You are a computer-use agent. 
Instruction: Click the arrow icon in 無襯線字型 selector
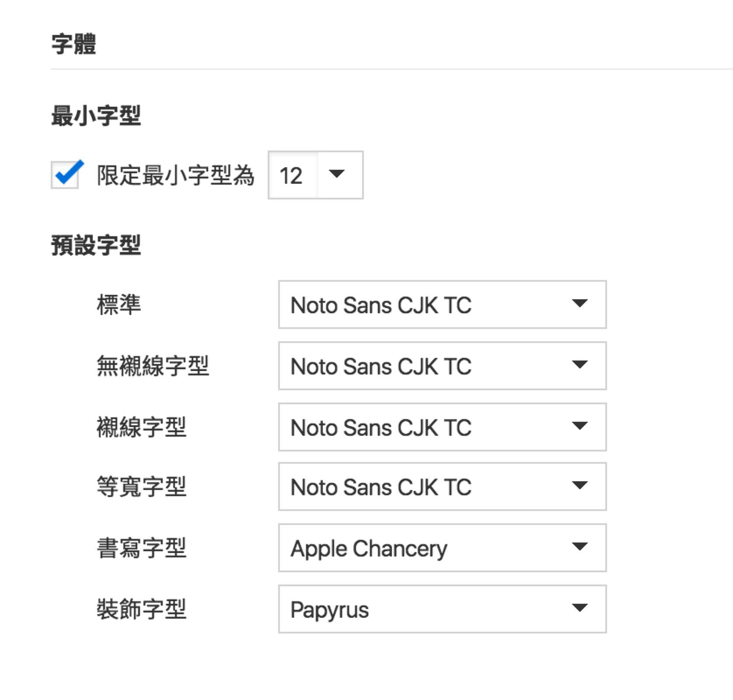(x=579, y=364)
